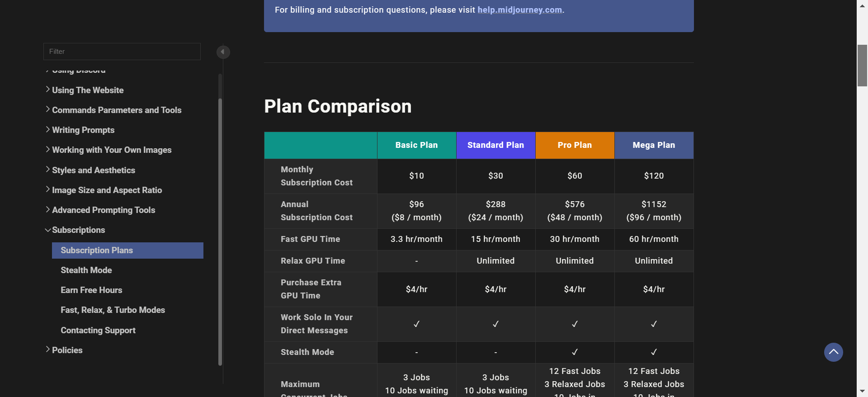Open the Contacting Support page

click(98, 331)
